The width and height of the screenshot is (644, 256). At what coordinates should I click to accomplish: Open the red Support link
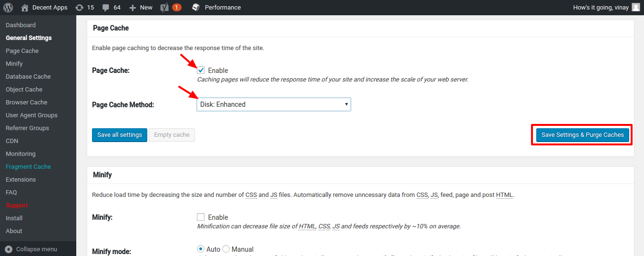(17, 205)
